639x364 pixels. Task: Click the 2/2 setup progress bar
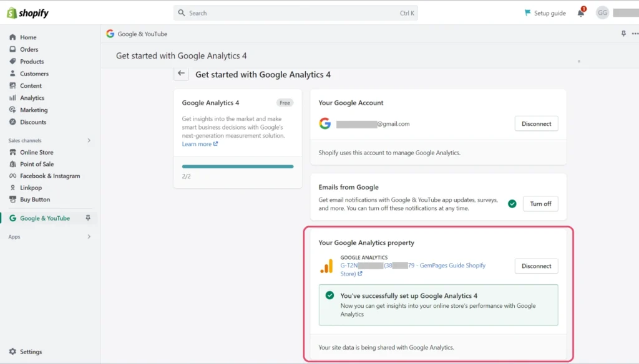(238, 166)
